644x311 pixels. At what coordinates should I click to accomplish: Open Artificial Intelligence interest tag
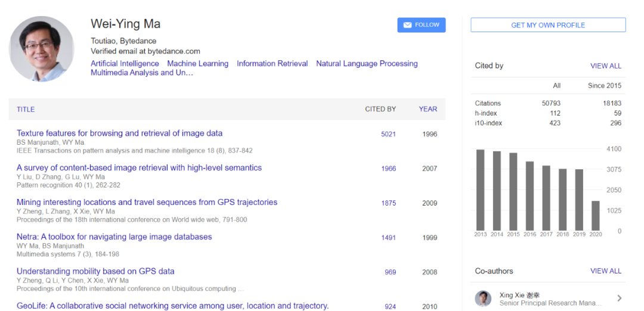[x=125, y=64]
